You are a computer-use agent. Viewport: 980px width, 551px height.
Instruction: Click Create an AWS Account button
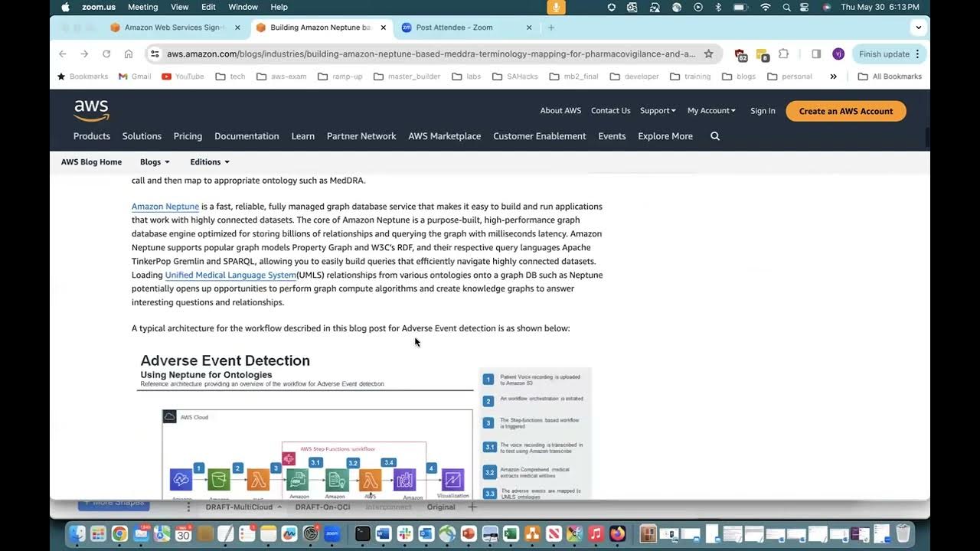point(846,111)
